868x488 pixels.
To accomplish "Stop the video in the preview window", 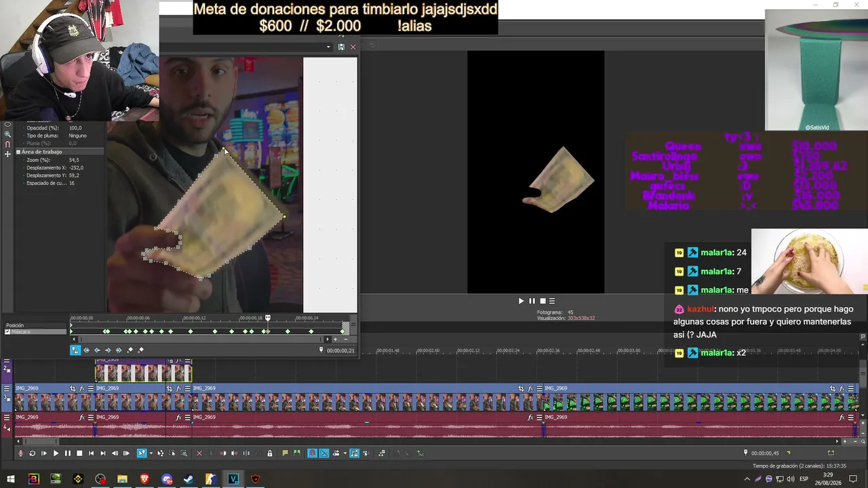I will click(x=542, y=301).
